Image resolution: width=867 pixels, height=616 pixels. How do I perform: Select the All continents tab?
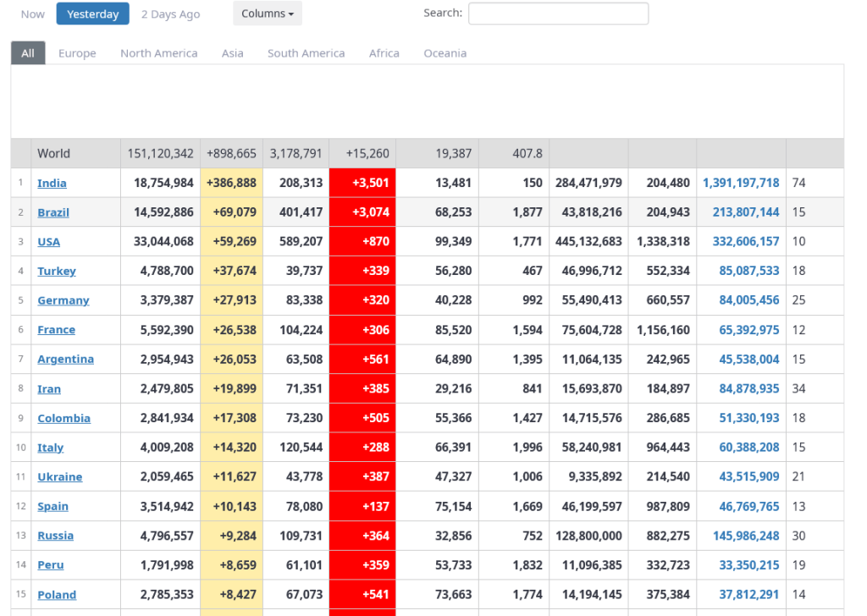coord(28,52)
